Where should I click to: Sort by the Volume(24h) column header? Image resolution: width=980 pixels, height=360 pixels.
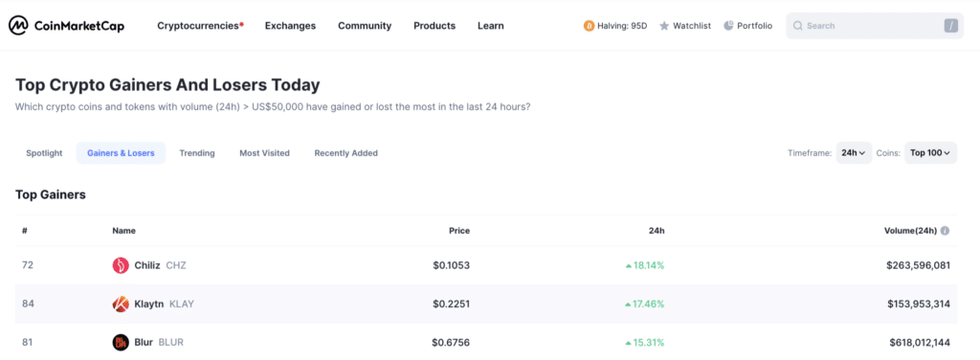pos(911,231)
